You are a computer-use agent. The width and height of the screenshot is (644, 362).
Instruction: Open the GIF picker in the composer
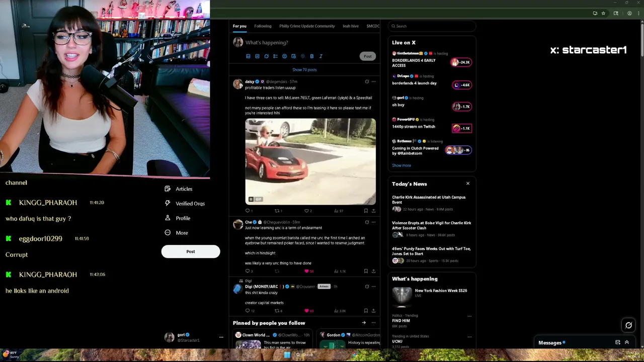[257, 56]
